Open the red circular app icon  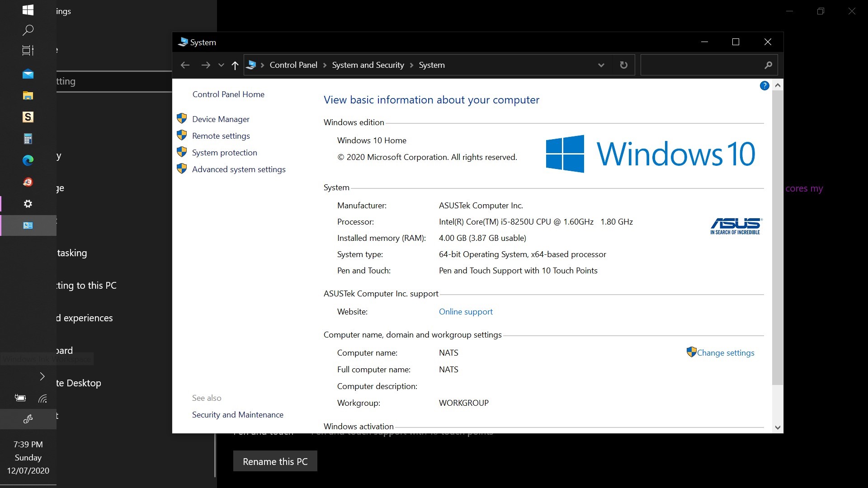click(x=28, y=182)
